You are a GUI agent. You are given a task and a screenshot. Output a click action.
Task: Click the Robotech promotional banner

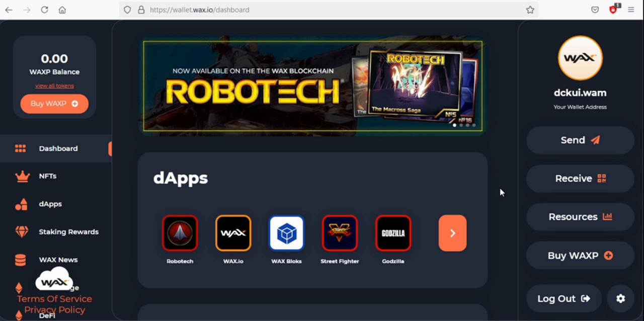click(312, 86)
